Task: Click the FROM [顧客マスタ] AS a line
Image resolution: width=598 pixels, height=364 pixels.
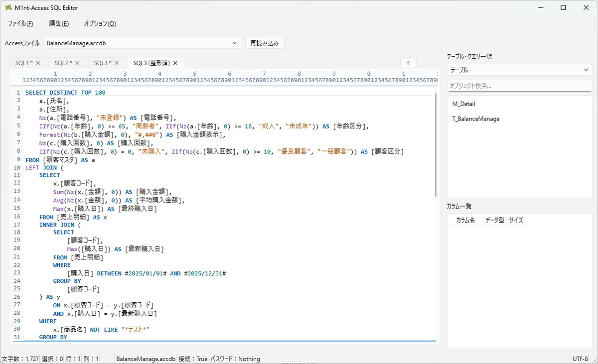Action: (x=60, y=160)
